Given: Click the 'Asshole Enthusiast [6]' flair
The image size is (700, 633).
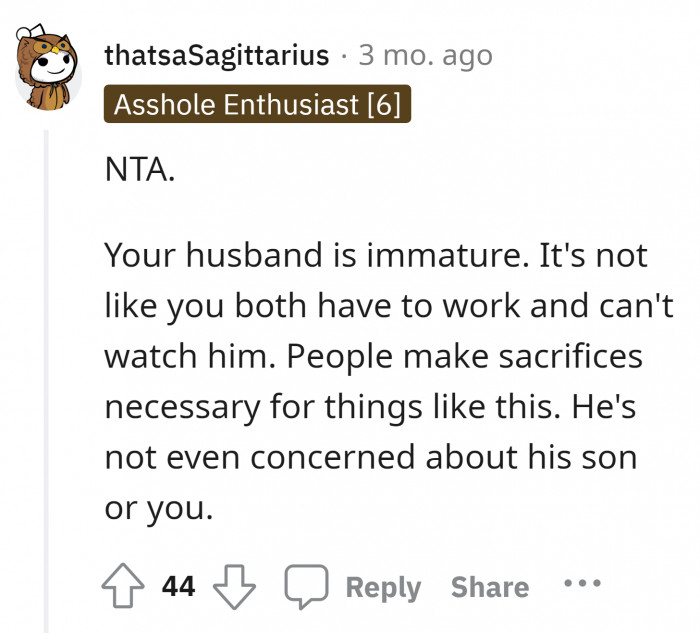Looking at the screenshot, I should 257,106.
